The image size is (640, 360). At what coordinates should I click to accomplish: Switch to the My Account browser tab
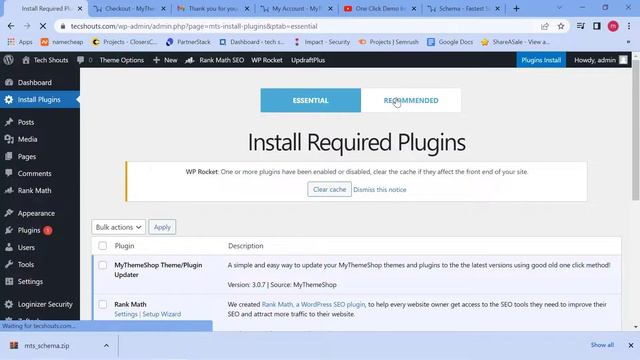[297, 9]
